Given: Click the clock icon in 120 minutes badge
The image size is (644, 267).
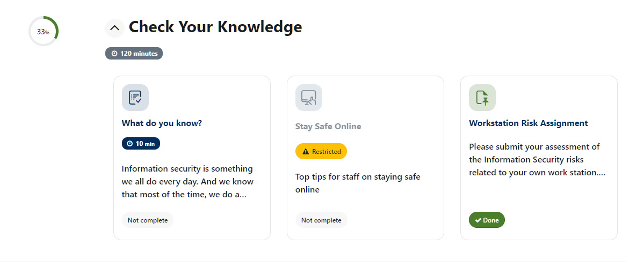Looking at the screenshot, I should (114, 54).
